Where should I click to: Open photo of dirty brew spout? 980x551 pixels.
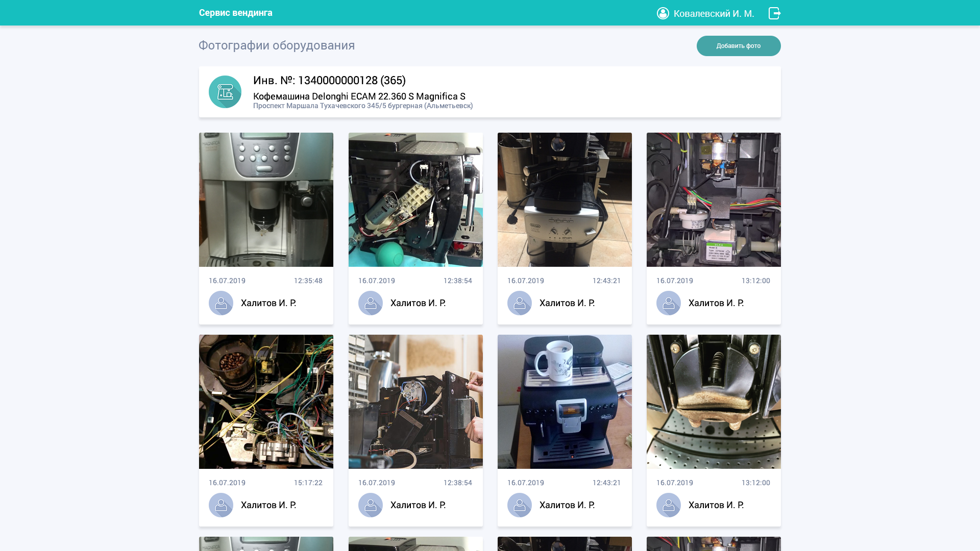click(714, 402)
